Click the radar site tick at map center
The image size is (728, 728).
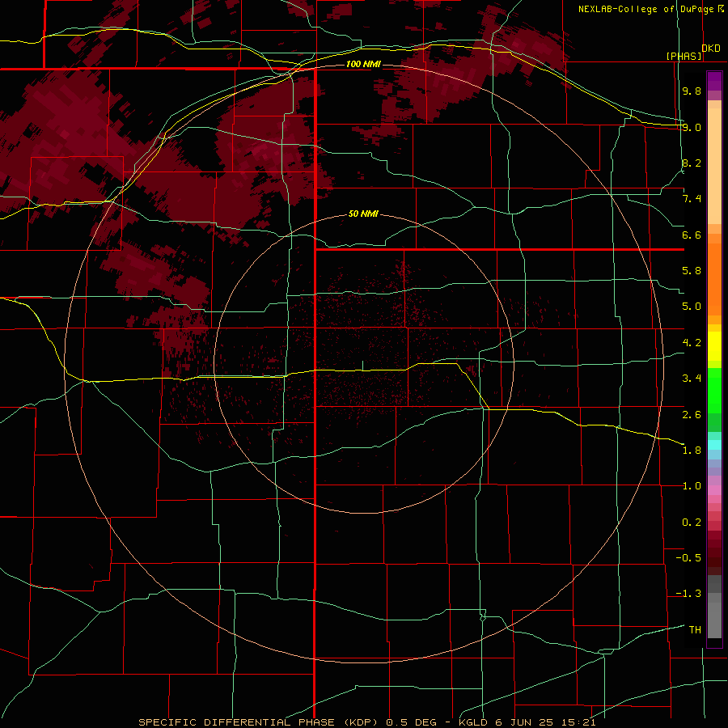click(362, 366)
